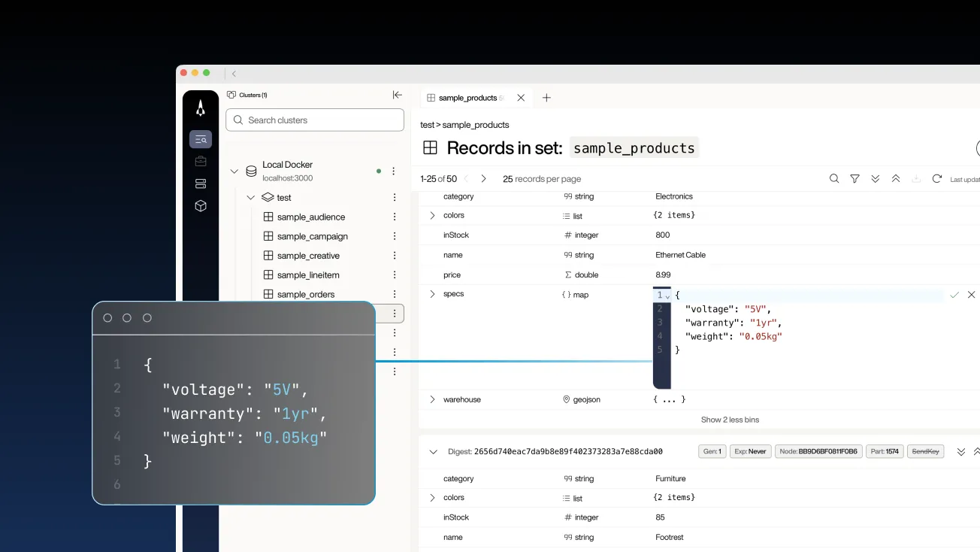Collapse the test namespace in the tree
This screenshot has width=980, height=552.
coord(251,197)
